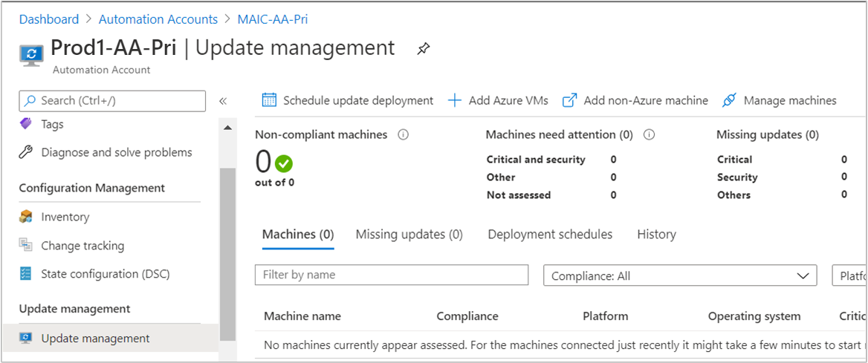Screen dimensions: 868x363
Task: Switch to Deployment schedules tab
Action: (550, 235)
